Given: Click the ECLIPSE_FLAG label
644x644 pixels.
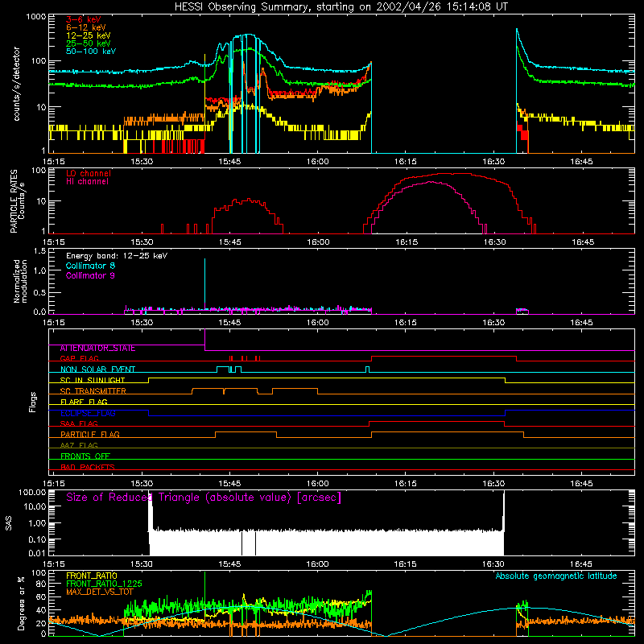Looking at the screenshot, I should (88, 413).
